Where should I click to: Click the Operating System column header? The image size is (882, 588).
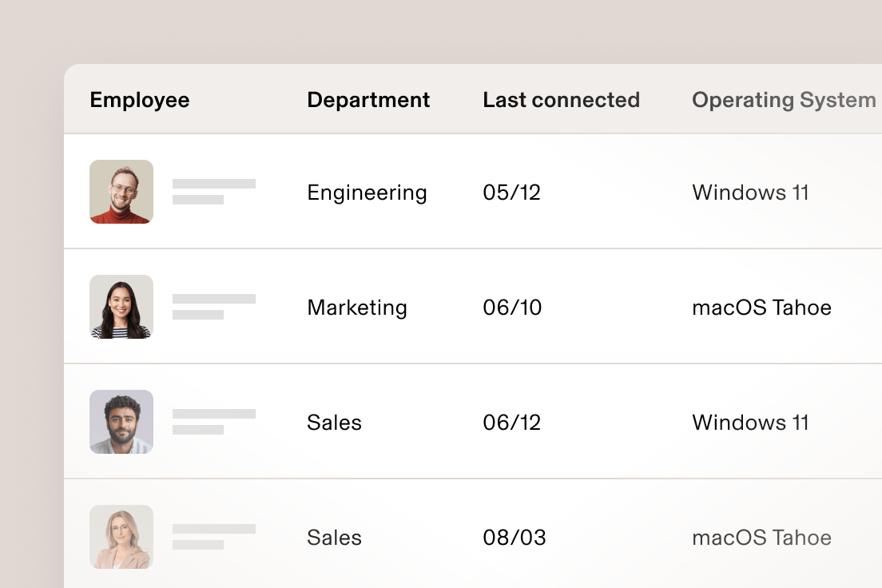point(783,99)
